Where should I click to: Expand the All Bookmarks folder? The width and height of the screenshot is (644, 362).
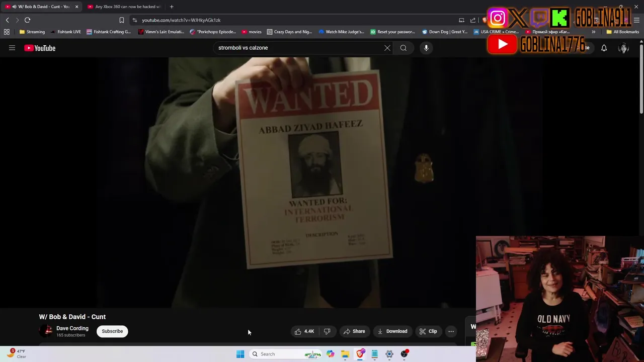click(623, 32)
